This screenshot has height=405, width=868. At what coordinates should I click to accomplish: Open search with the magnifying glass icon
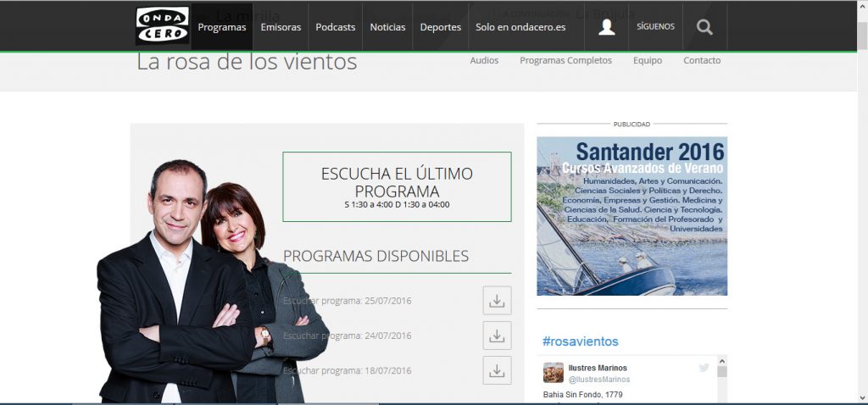[704, 26]
